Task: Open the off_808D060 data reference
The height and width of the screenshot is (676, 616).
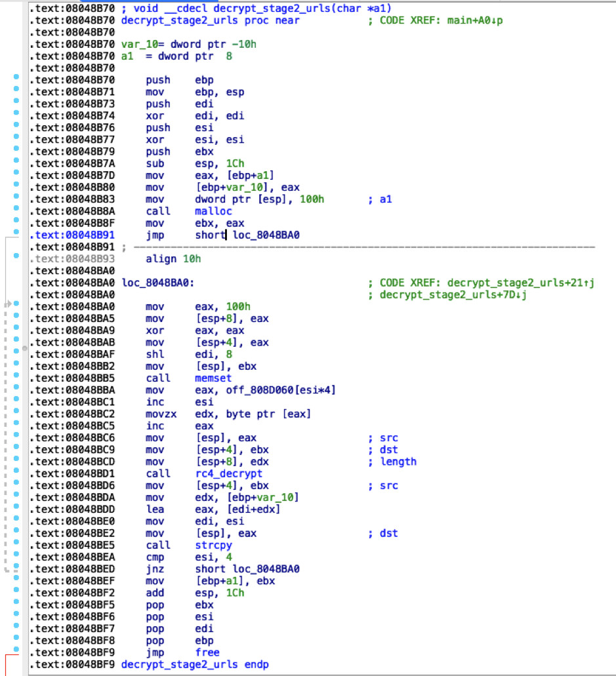Action: (260, 390)
